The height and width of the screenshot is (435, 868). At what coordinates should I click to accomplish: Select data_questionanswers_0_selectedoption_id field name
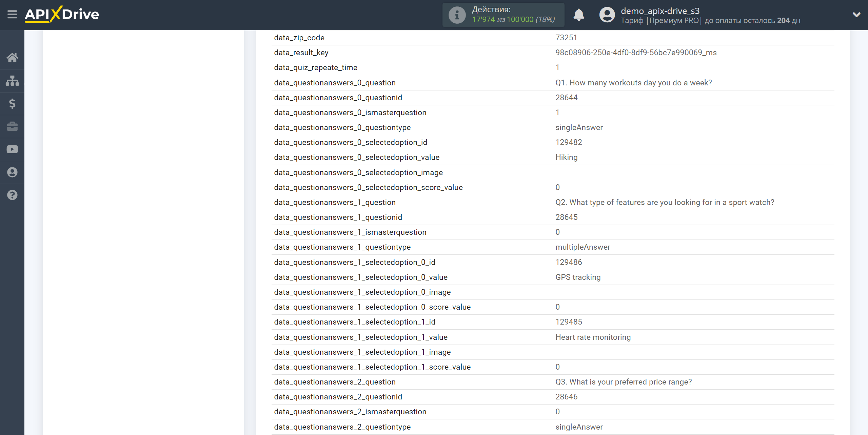click(x=350, y=142)
